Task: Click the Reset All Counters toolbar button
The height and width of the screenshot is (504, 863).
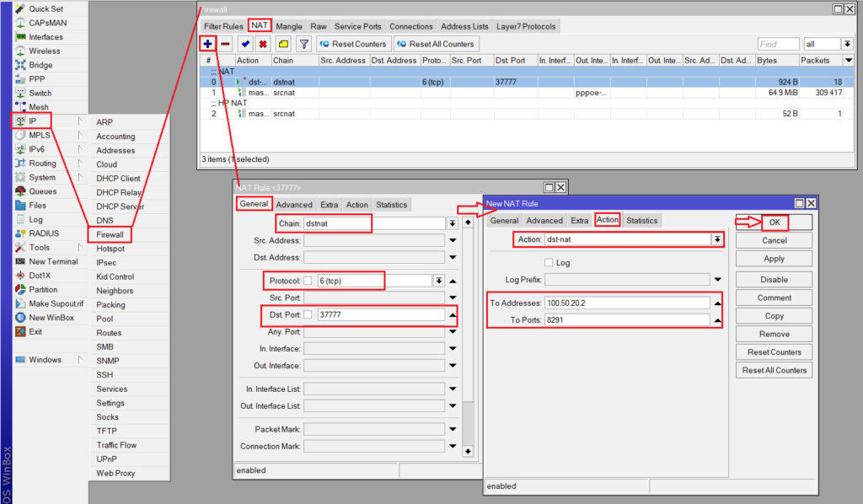Action: 436,44
